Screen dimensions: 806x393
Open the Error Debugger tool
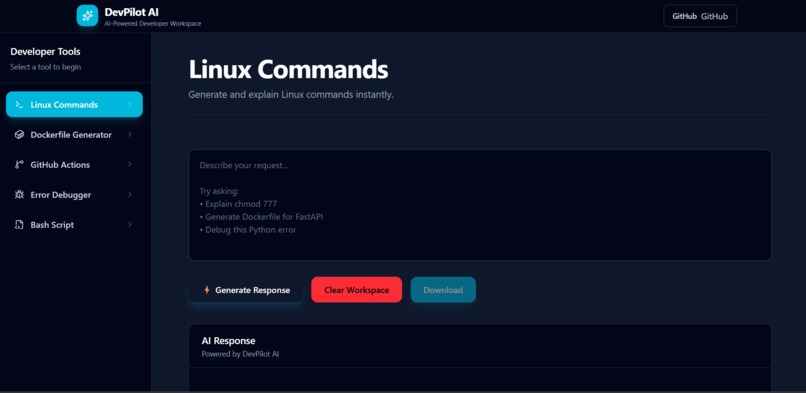click(x=75, y=195)
